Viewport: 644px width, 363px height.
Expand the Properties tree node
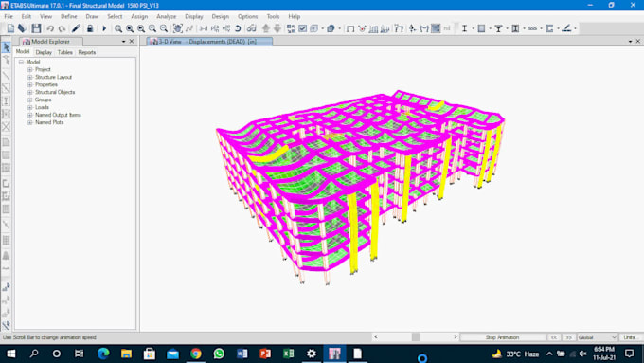tap(30, 84)
